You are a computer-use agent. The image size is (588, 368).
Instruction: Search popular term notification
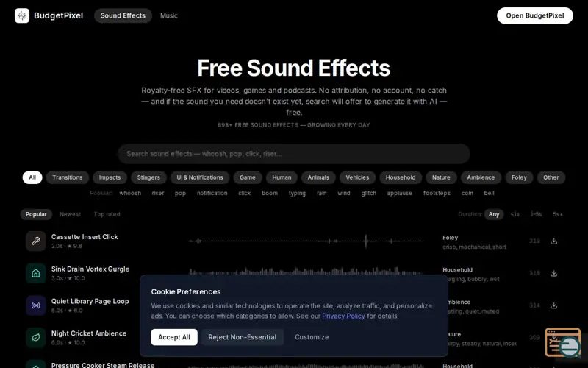[x=212, y=193]
